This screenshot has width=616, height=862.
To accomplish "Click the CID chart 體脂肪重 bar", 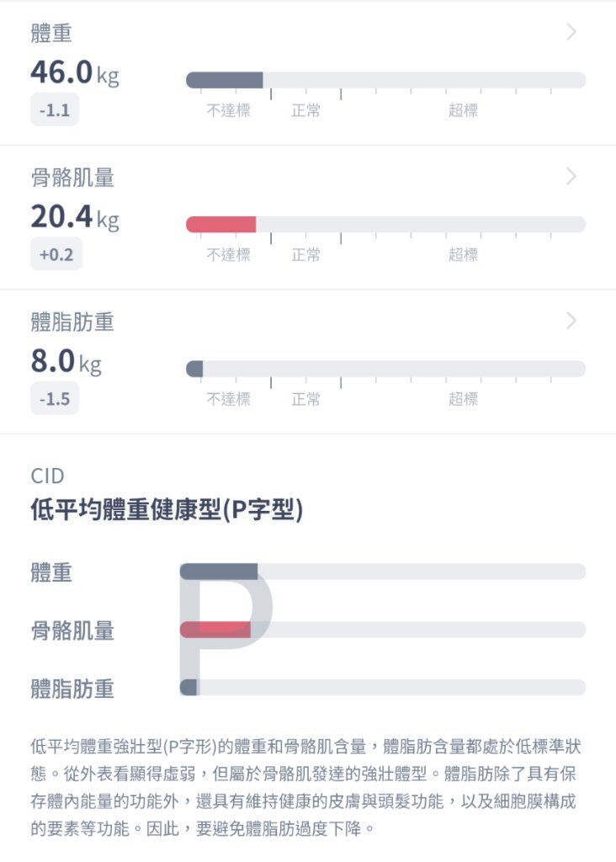I will (x=383, y=687).
